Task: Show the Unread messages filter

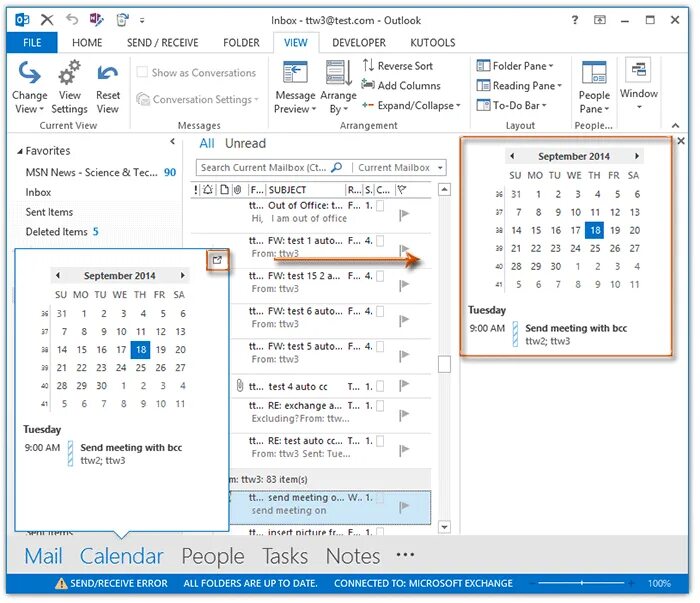Action: [x=245, y=143]
